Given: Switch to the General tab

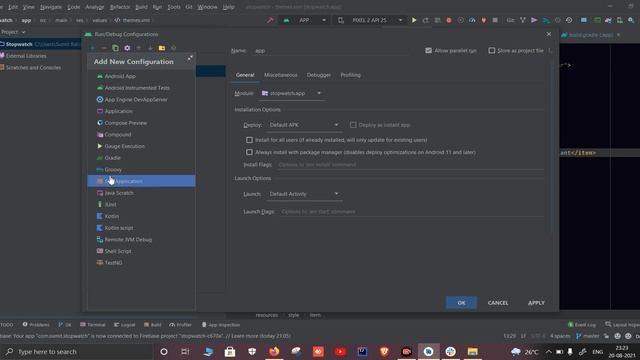Looking at the screenshot, I should coord(245,75).
